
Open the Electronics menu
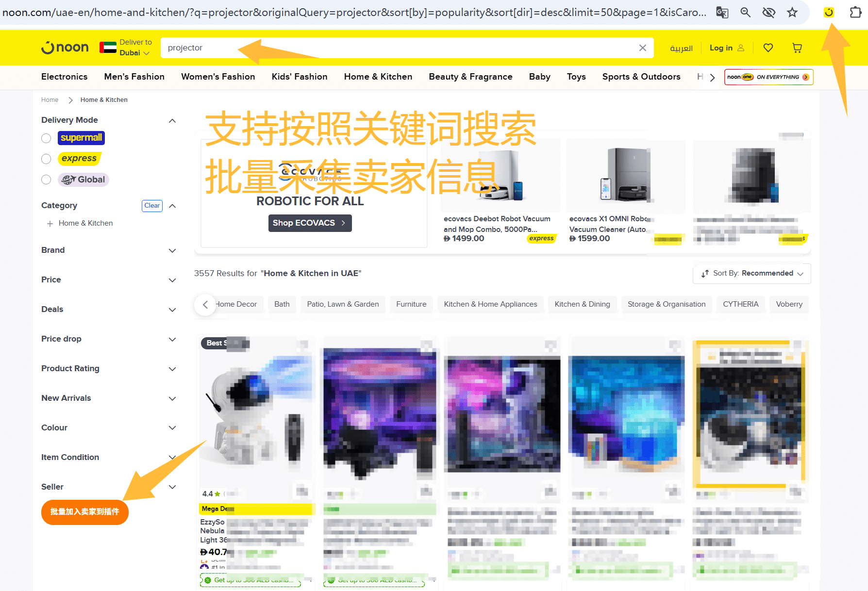pos(64,77)
